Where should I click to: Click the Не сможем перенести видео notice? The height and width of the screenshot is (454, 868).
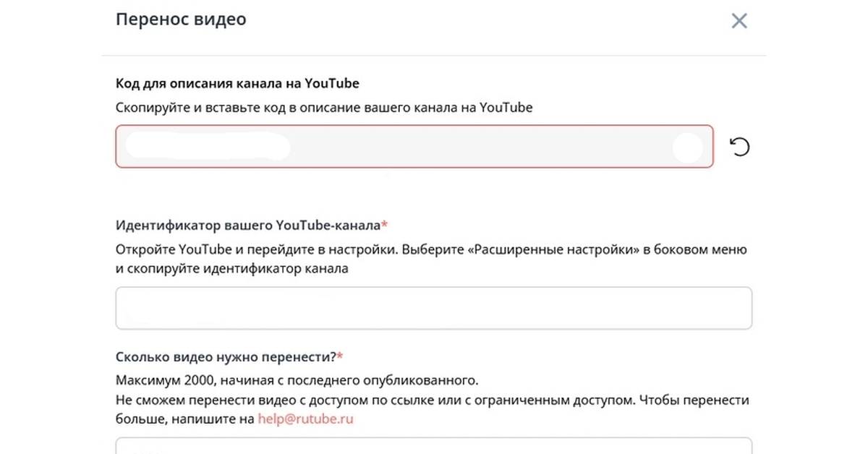click(x=432, y=400)
